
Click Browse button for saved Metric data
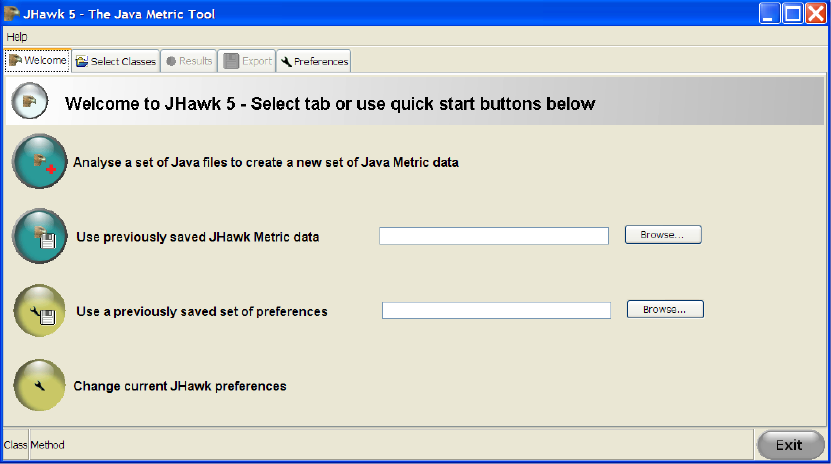[x=663, y=235]
